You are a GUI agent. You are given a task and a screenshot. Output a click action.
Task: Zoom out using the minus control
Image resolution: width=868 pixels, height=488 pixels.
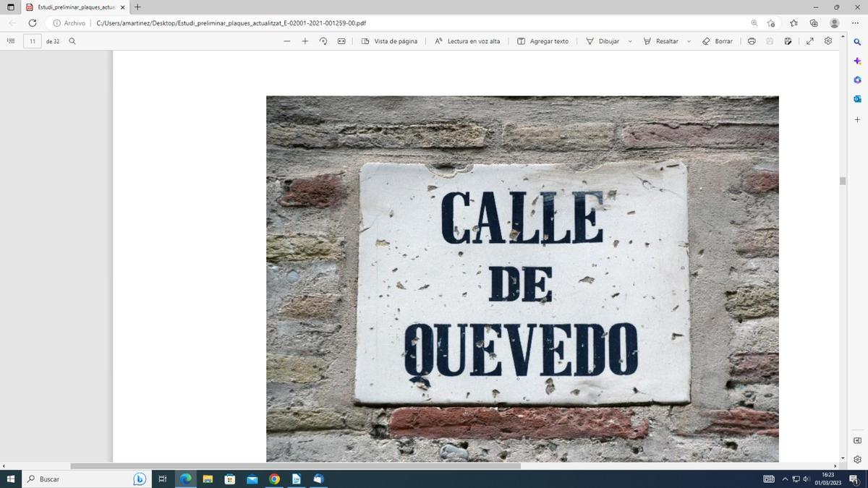pyautogui.click(x=286, y=41)
